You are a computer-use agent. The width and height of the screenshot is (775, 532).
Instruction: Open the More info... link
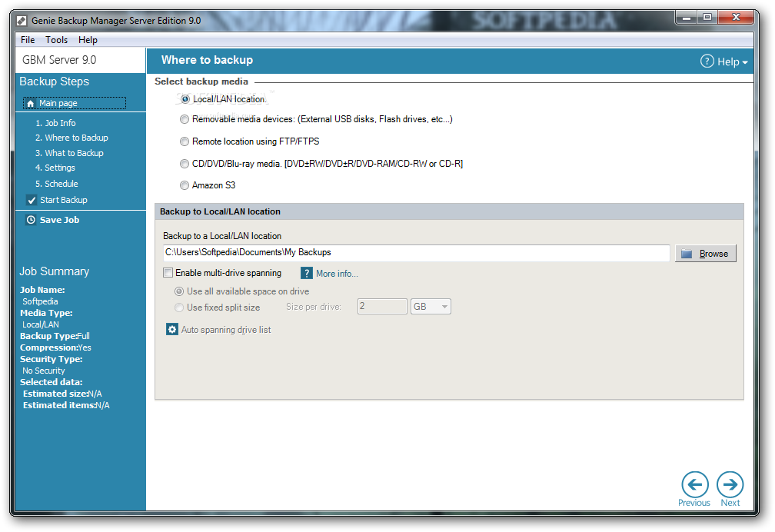(337, 274)
